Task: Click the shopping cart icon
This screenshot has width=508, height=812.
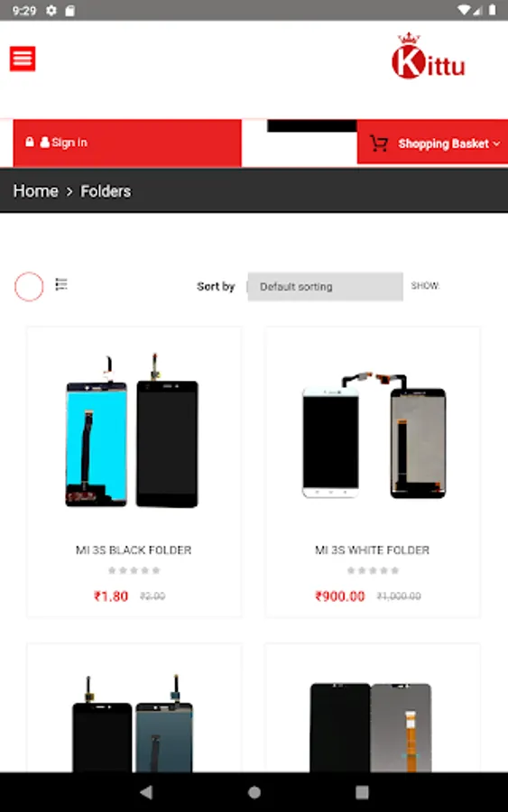Action: 379,143
